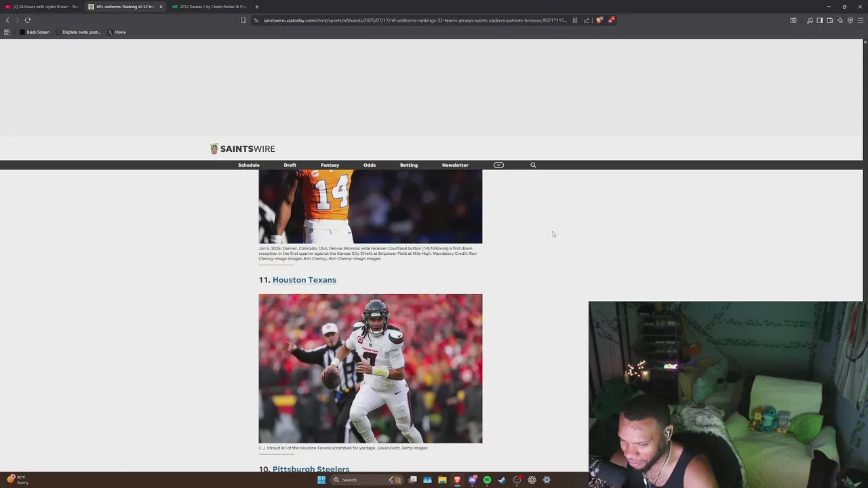Open the Black Screen bookmark
The image size is (868, 488).
[35, 32]
